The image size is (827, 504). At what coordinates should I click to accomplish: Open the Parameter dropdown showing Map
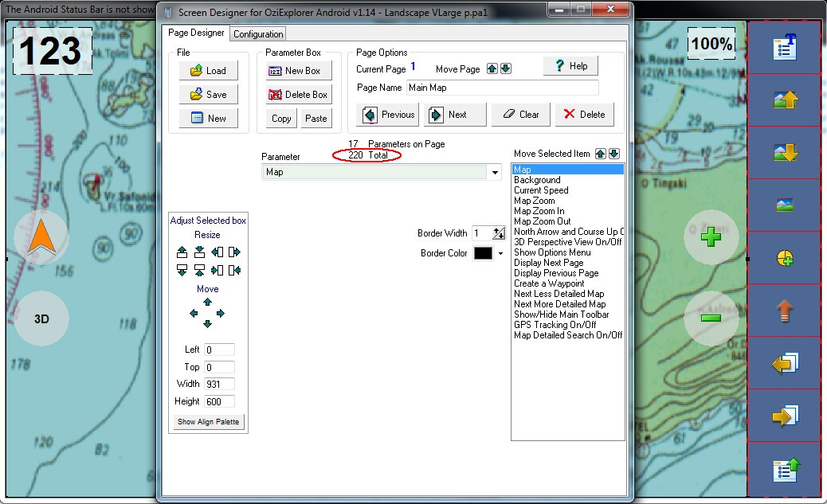[495, 172]
